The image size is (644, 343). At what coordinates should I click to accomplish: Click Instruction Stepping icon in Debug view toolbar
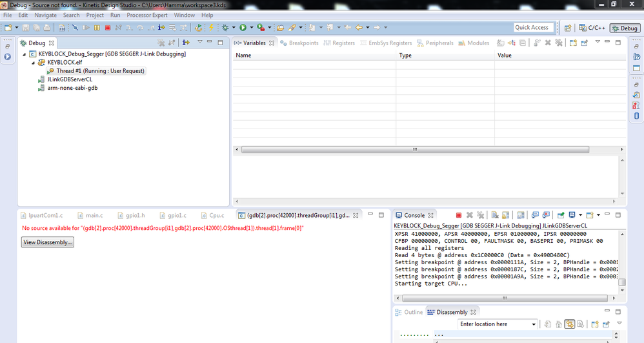[186, 43]
